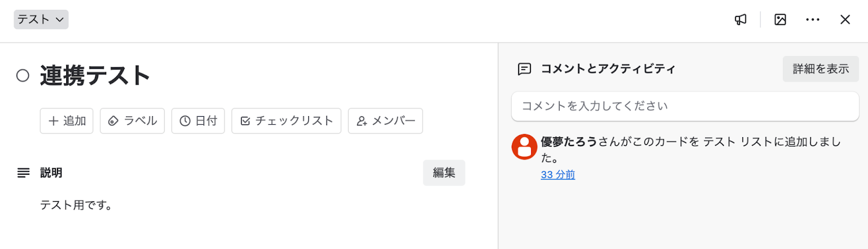Screen dimensions: 868x249
Task: Click the 優夢たろう user avatar
Action: (525, 146)
